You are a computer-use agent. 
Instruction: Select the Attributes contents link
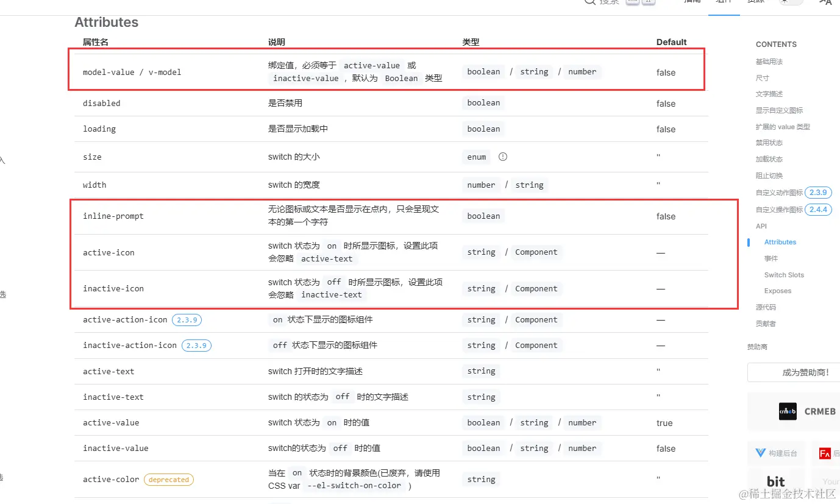(x=780, y=242)
